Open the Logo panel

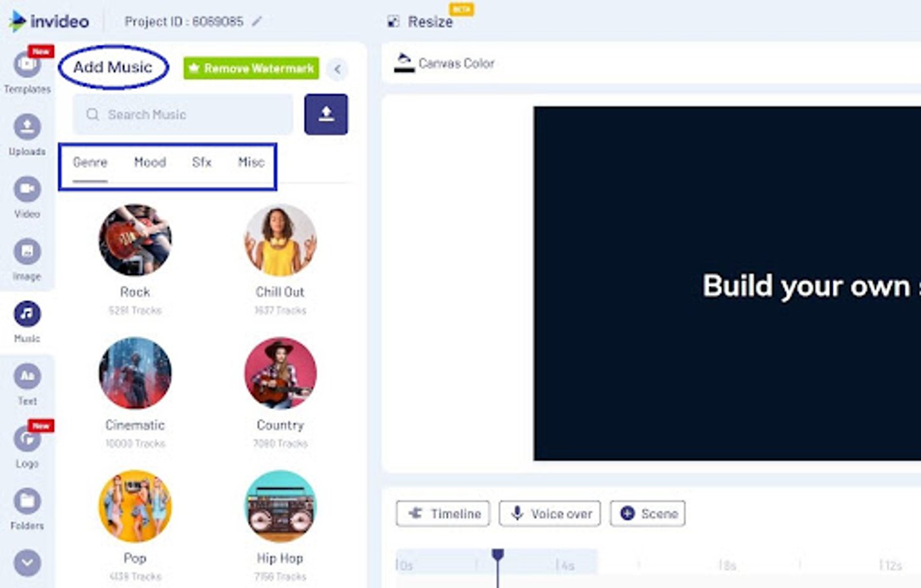pyautogui.click(x=27, y=441)
